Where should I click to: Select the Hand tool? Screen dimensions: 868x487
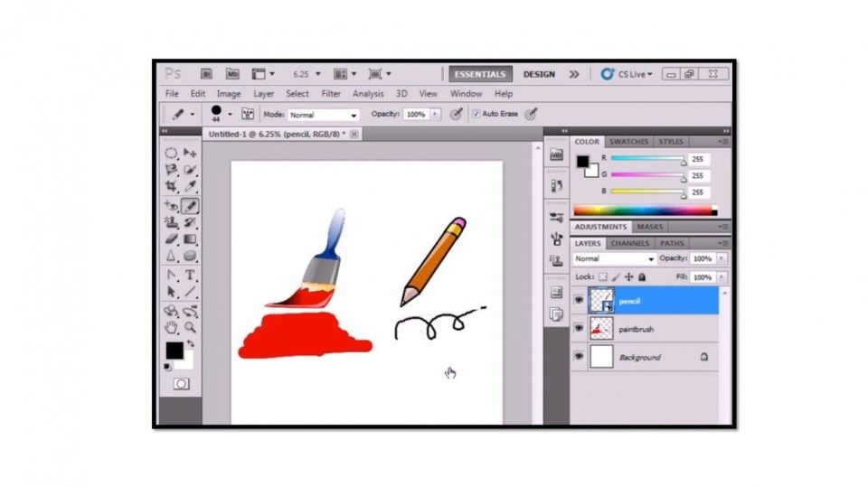pyautogui.click(x=172, y=328)
